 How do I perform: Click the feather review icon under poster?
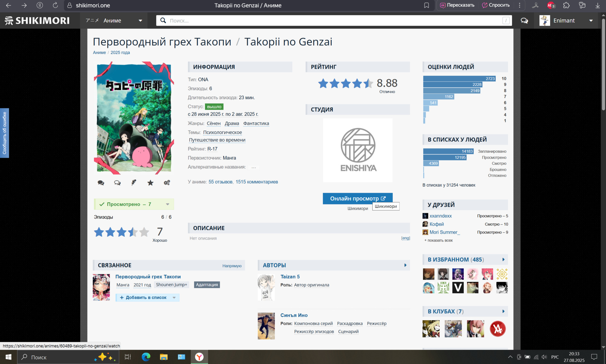point(134,183)
